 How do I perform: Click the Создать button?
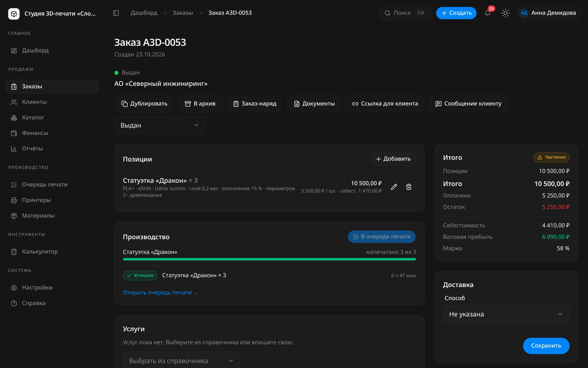[x=456, y=13]
